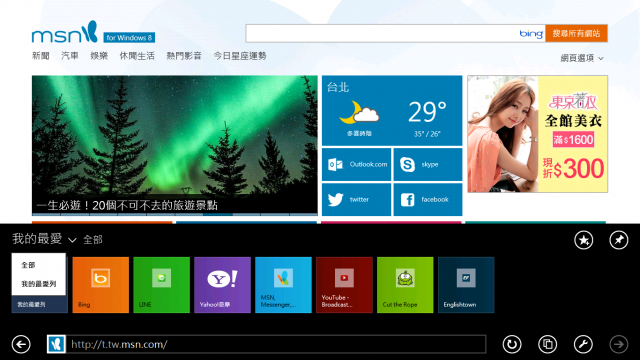Image resolution: width=640 pixels, height=360 pixels.
Task: Click the address bar URL field
Action: tap(276, 344)
